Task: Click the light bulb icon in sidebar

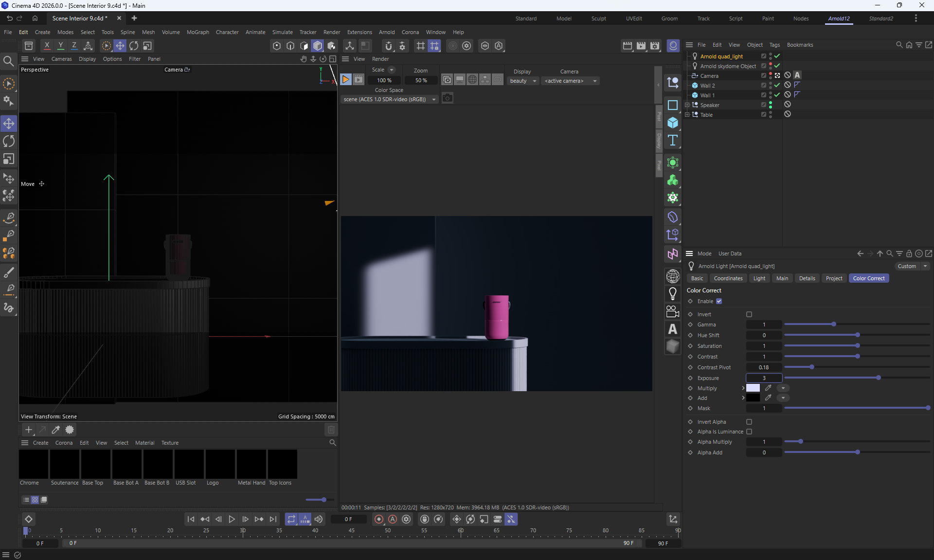Action: coord(673,293)
